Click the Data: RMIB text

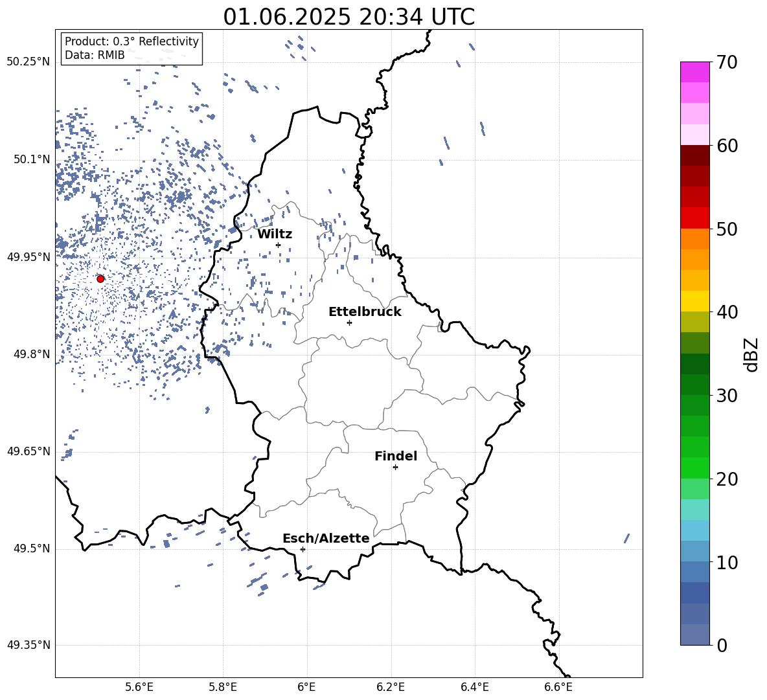(x=95, y=55)
